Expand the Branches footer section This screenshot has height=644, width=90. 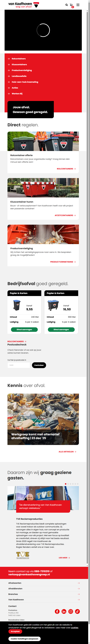coord(43,594)
